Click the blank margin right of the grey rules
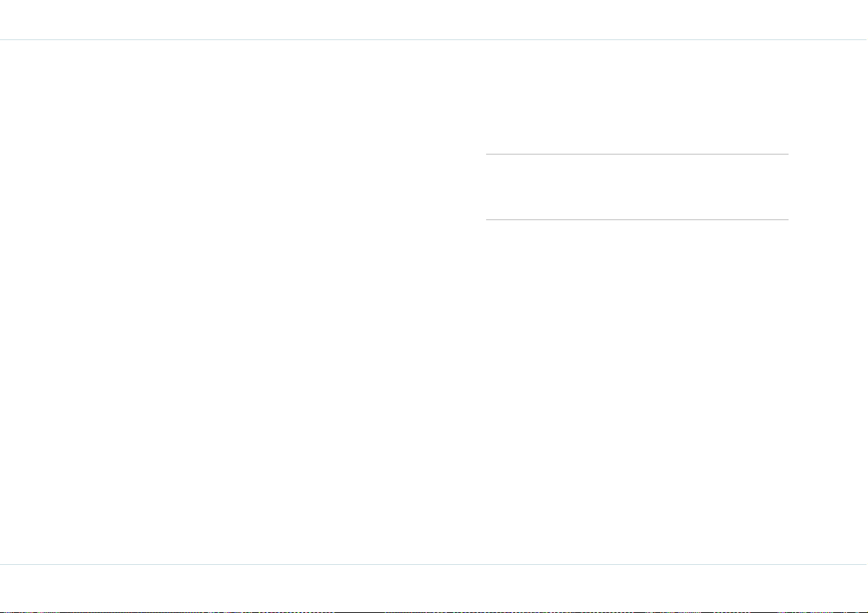The width and height of the screenshot is (868, 613). (x=828, y=187)
